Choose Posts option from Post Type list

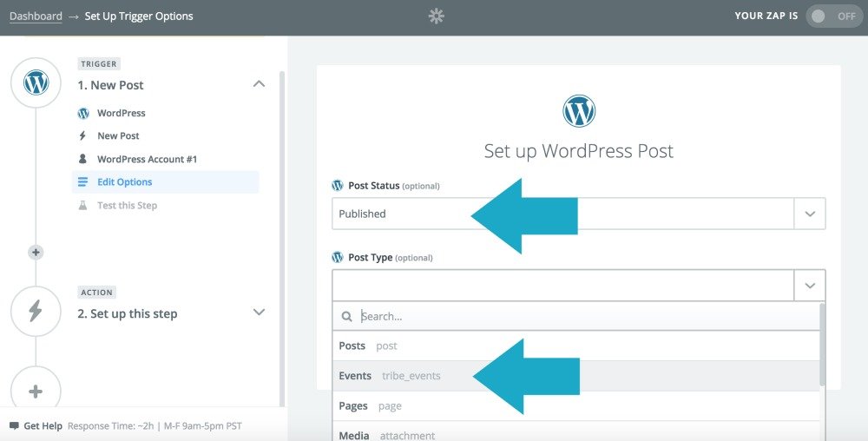(575, 346)
